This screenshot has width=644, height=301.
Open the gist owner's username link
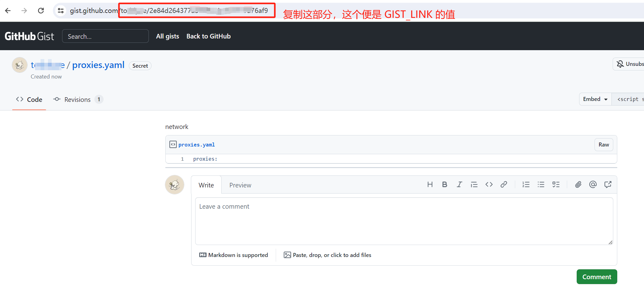pos(48,65)
